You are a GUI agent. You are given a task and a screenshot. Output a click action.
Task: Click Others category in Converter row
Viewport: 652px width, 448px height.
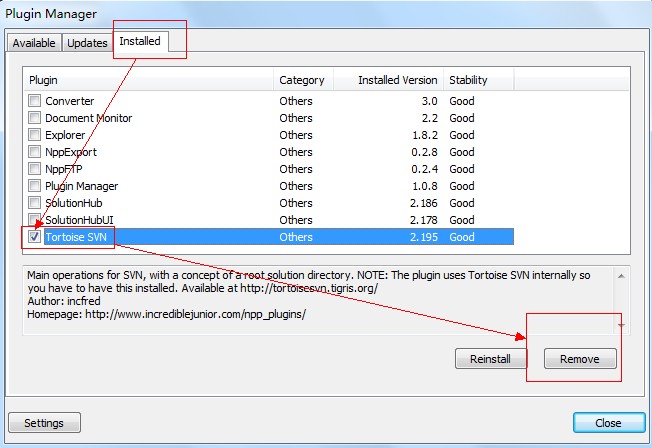pos(296,101)
